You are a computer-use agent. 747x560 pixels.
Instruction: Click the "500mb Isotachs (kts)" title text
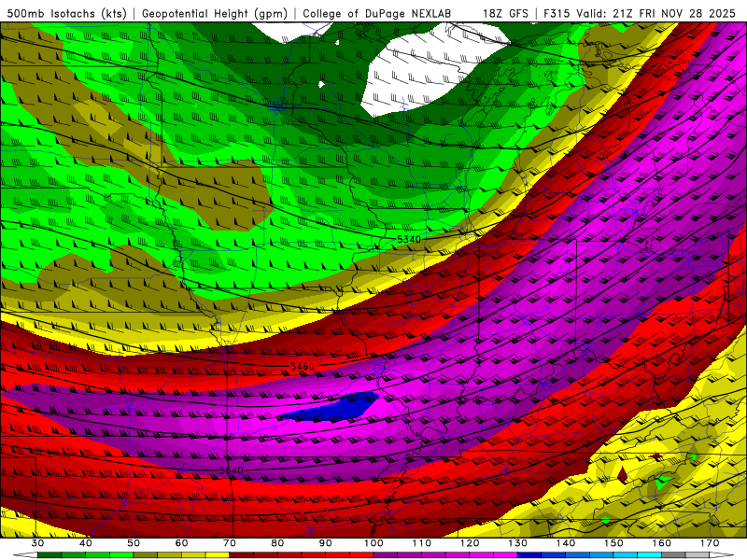point(66,14)
